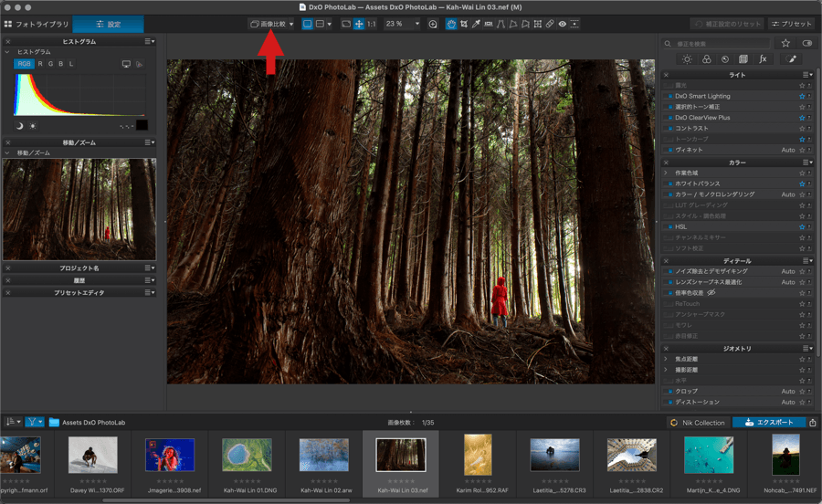822x504 pixels.
Task: Activate the force parallels perspective tool
Action: [501, 24]
